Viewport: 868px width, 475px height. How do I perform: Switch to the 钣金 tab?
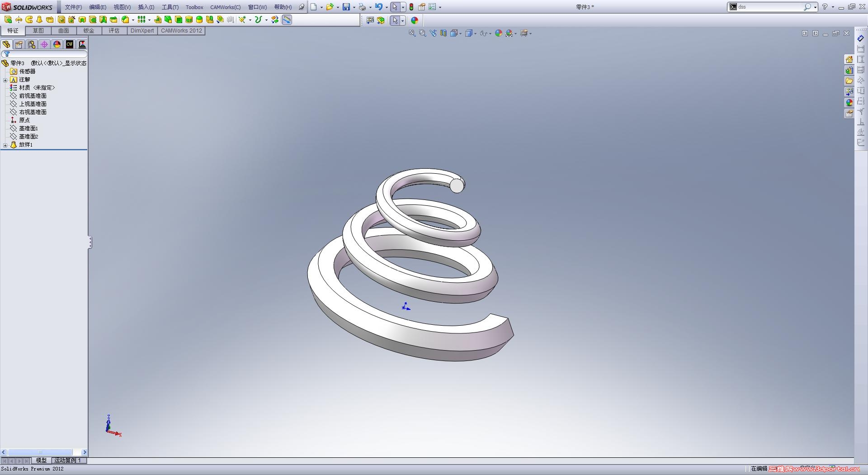click(89, 31)
